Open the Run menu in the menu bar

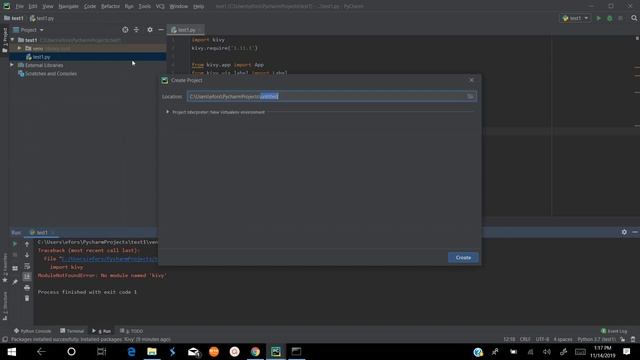(129, 7)
